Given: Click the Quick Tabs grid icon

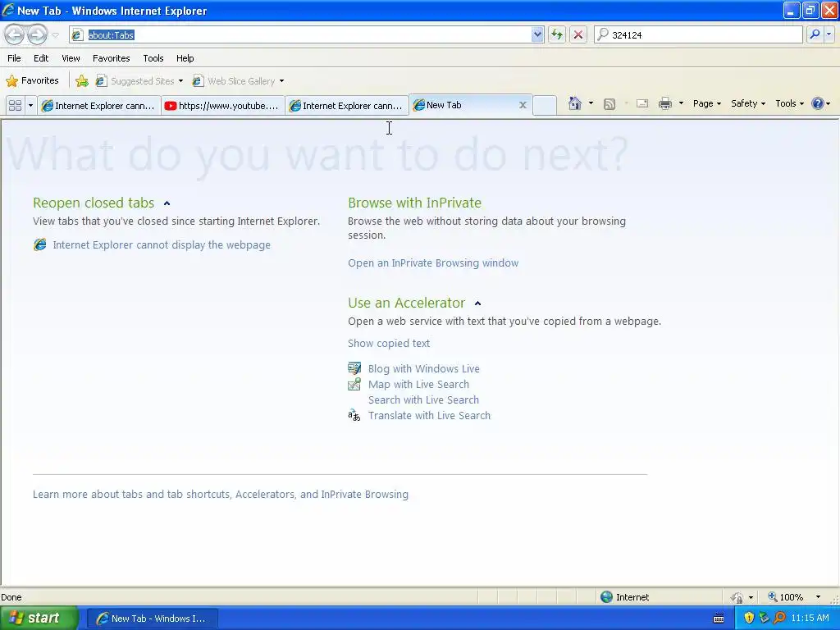Looking at the screenshot, I should [x=15, y=106].
